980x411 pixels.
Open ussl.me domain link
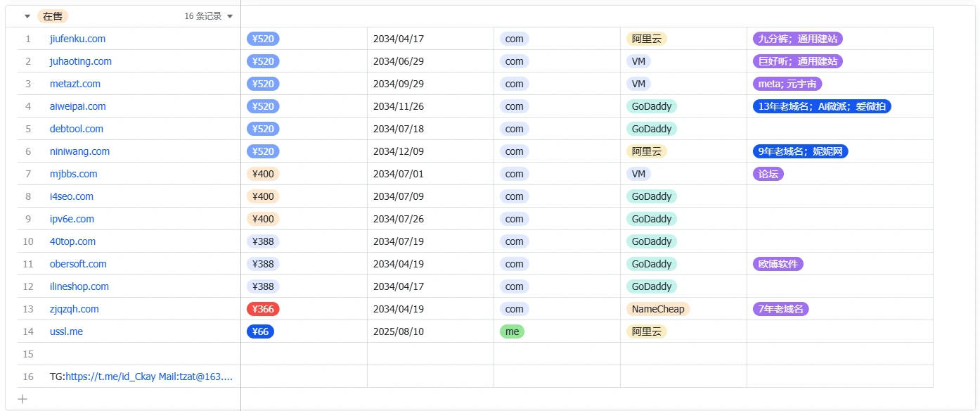pyautogui.click(x=66, y=331)
